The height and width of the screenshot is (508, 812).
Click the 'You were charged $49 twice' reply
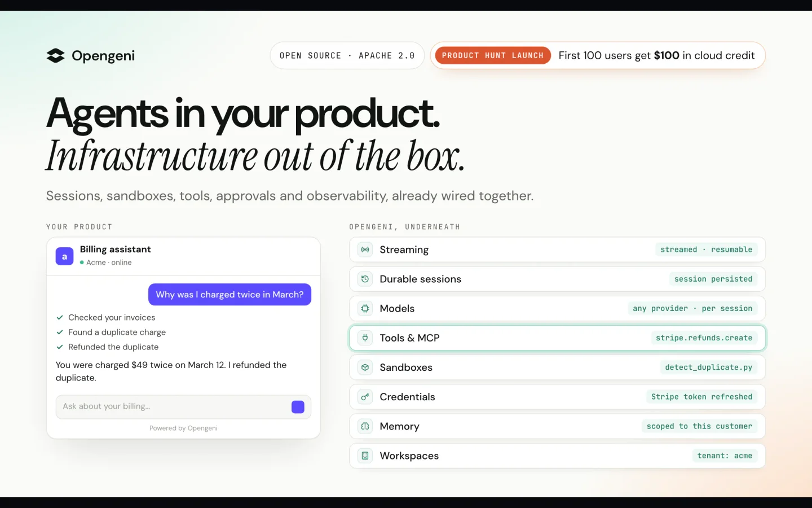[171, 371]
